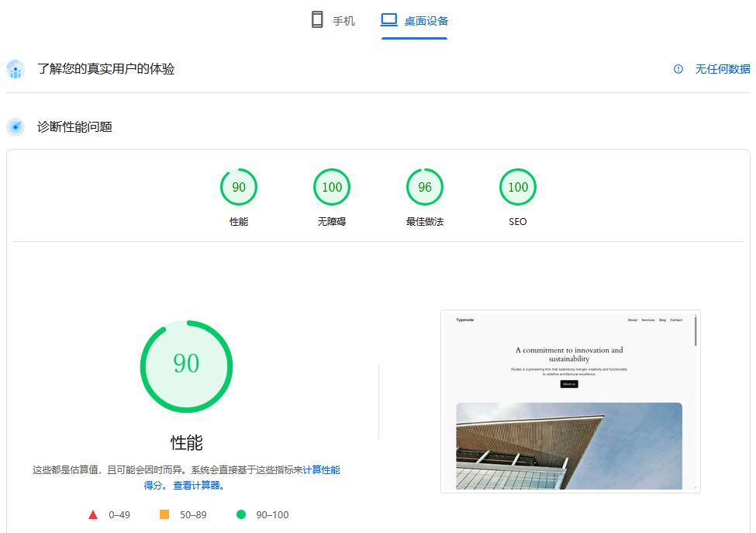Open the 无任何数据 link
The width and height of the screenshot is (756, 533).
tap(722, 69)
